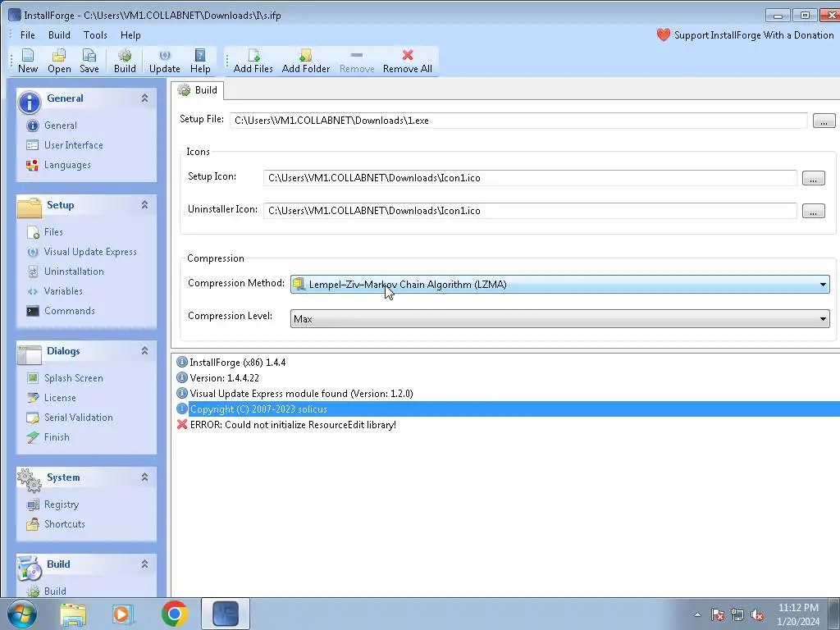Click the Windows Start button
The height and width of the screenshot is (630, 840).
coord(21,614)
